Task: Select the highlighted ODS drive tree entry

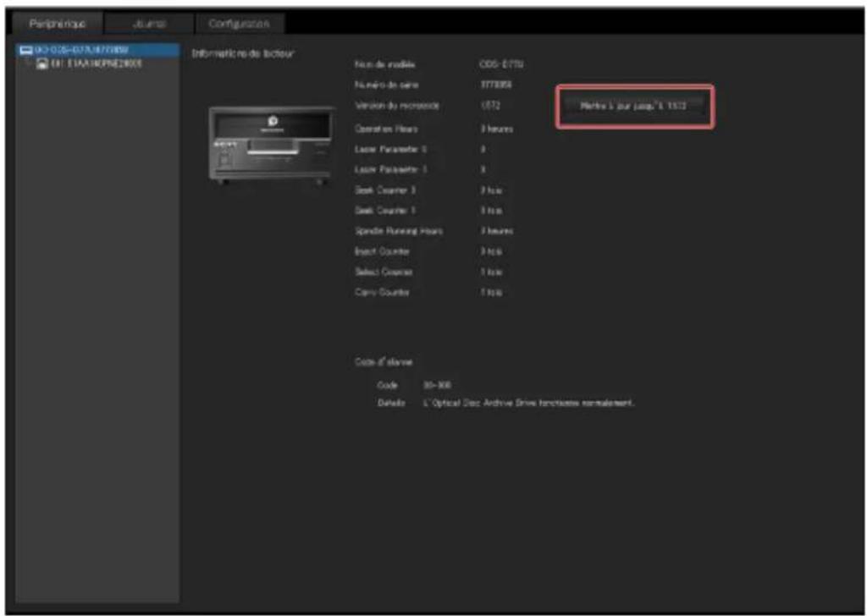Action: click(98, 50)
